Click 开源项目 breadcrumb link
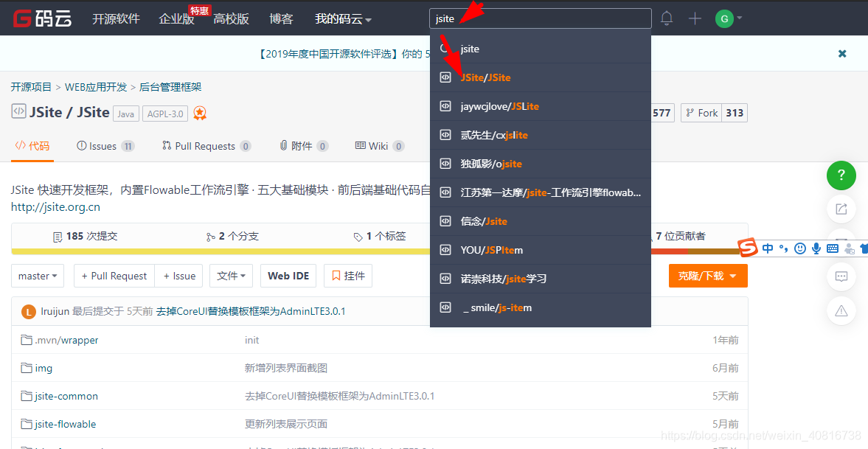 31,87
